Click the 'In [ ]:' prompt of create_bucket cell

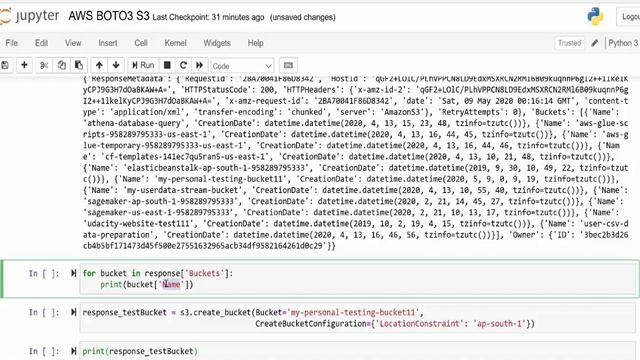(44, 312)
